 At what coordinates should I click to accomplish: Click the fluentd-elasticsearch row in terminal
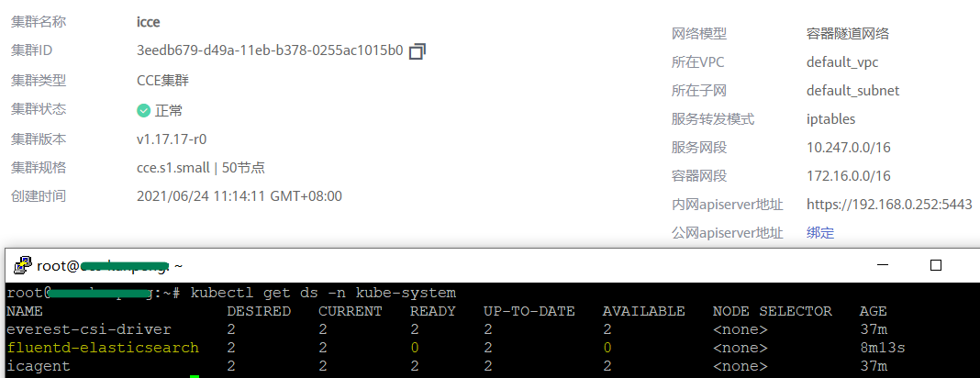(103, 348)
